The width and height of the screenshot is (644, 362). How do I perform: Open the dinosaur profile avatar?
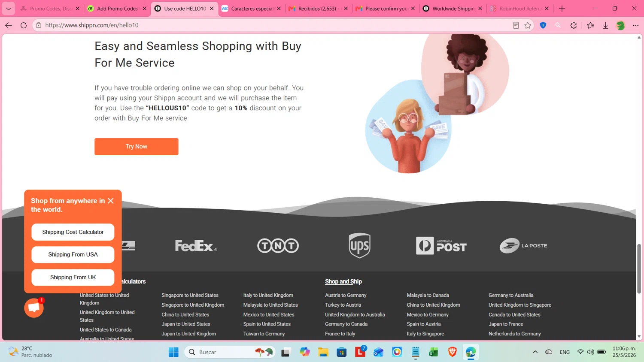tap(620, 25)
